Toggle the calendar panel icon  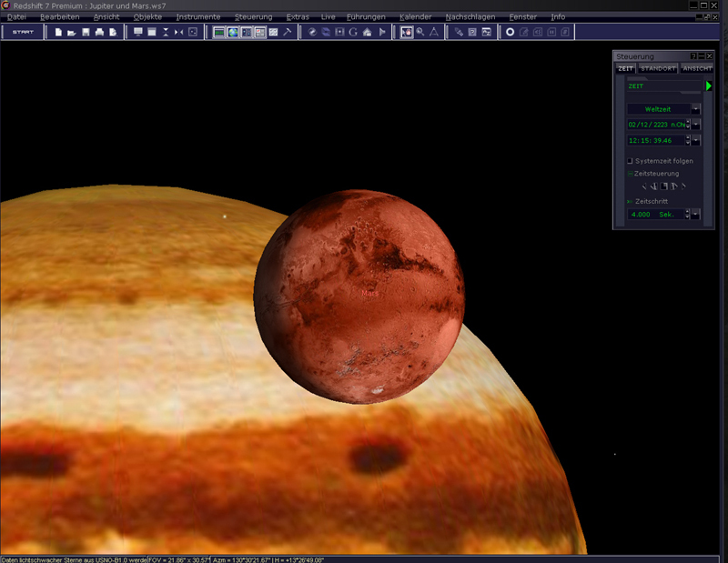click(x=260, y=32)
